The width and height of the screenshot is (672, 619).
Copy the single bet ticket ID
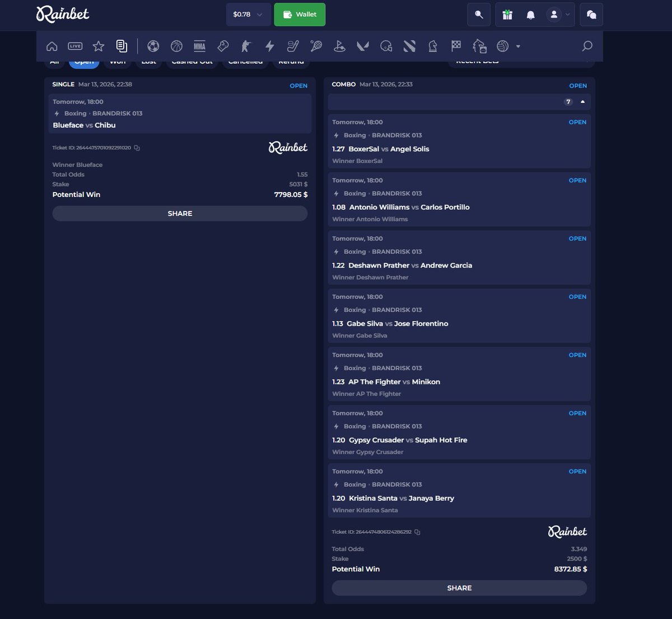137,148
